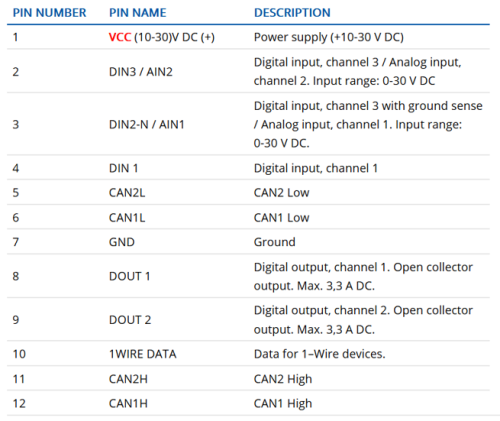
Task: Select the 1WIRE DATA pin name
Action: (x=143, y=354)
